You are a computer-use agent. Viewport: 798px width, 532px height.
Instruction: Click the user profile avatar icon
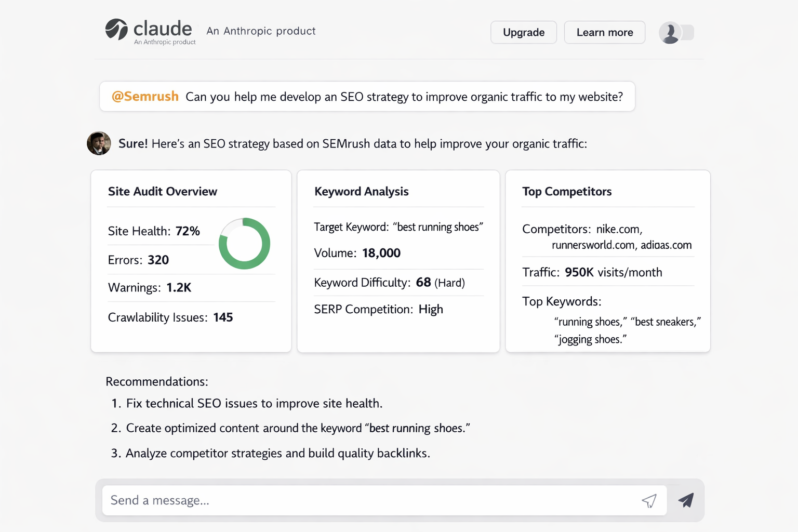[670, 33]
